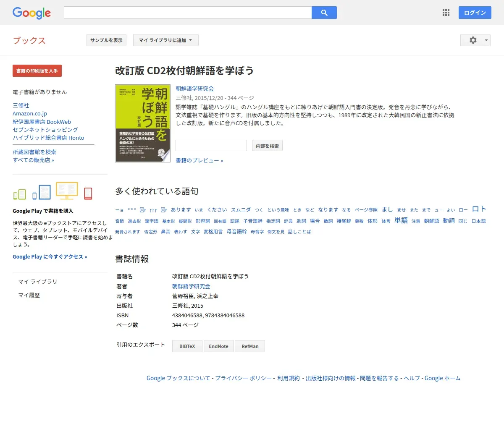Open 紀伊國屋書店 BookWeb link

(42, 122)
